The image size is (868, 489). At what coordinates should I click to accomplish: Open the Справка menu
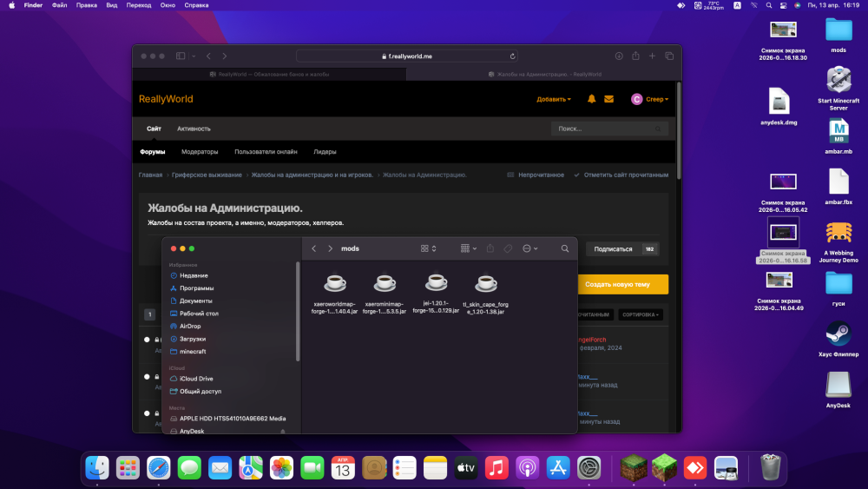coord(196,5)
